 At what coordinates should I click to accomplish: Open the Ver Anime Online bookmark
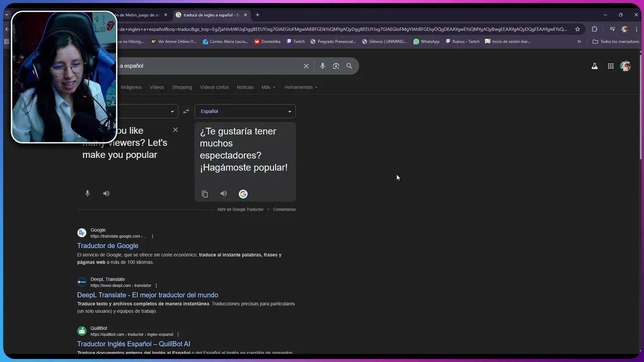click(174, 41)
